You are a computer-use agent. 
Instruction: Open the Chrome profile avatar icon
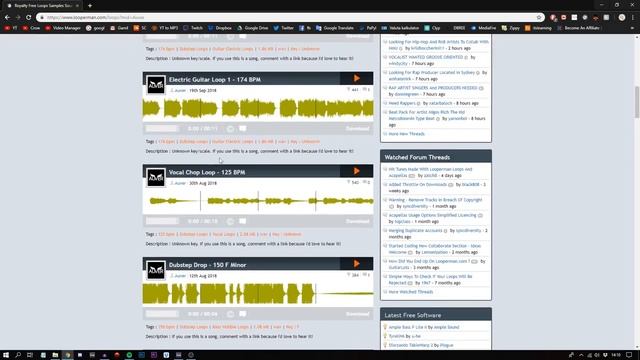pos(622,18)
